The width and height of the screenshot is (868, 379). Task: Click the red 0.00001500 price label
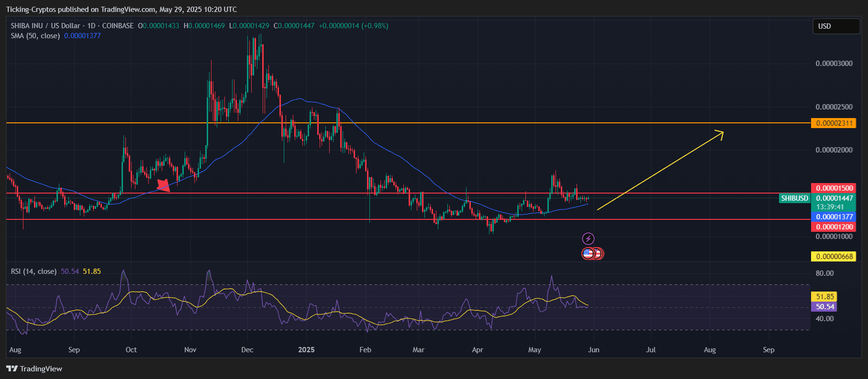pyautogui.click(x=834, y=188)
